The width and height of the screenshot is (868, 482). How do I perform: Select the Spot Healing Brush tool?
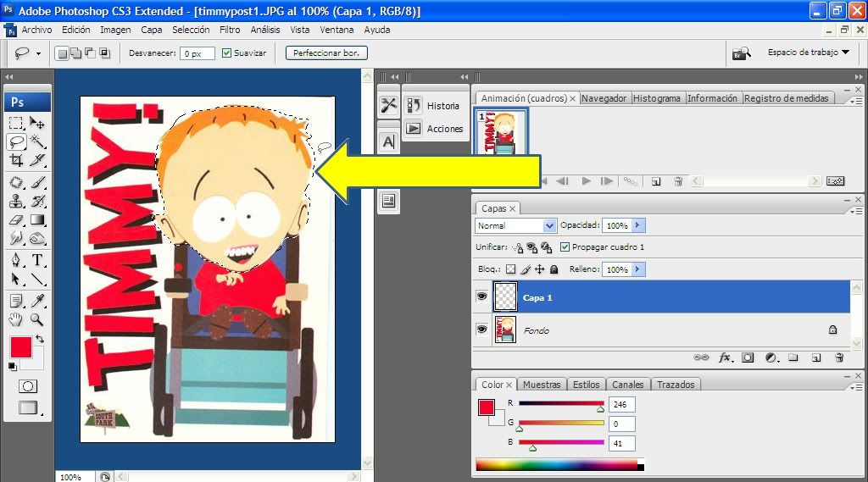16,182
